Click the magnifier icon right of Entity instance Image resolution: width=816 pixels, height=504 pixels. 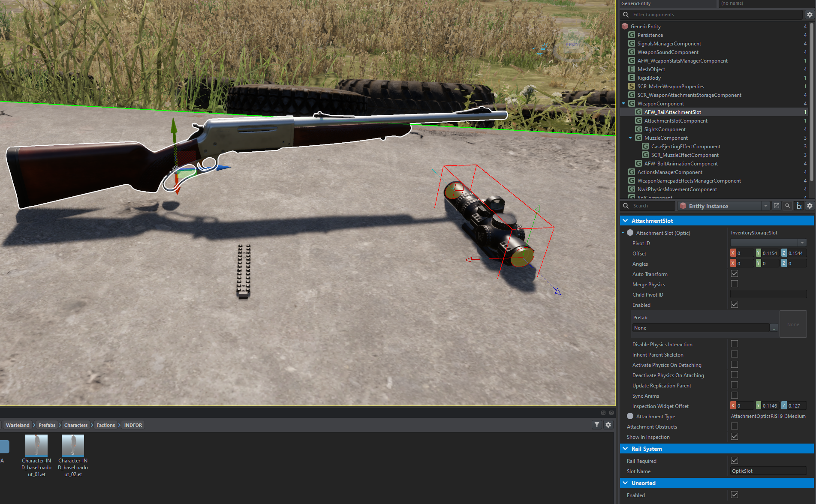[x=787, y=206]
